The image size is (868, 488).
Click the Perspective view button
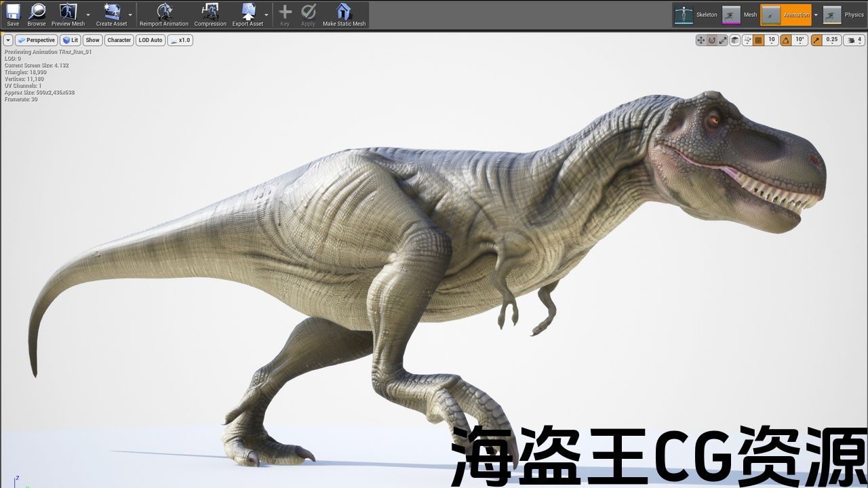point(37,40)
